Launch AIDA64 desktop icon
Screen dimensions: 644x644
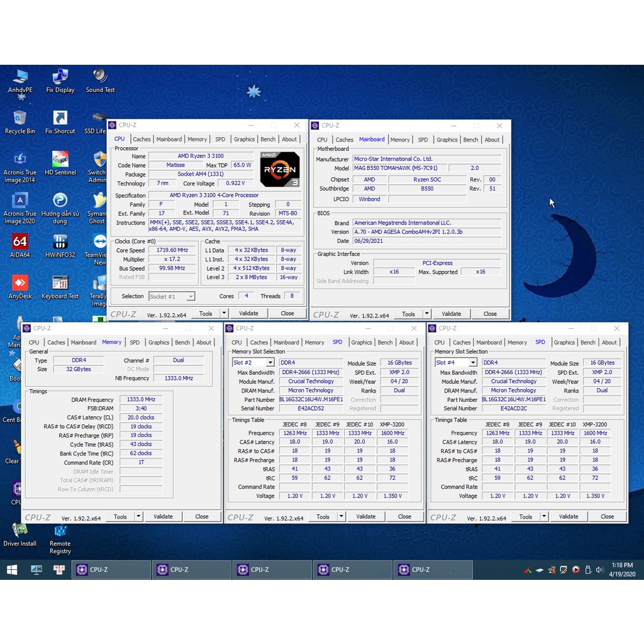pos(19,246)
